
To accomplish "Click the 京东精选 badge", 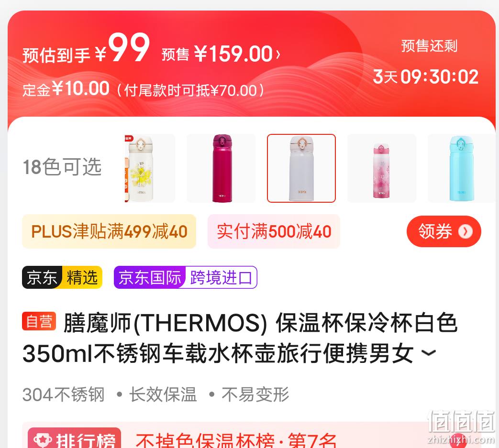I will point(62,277).
